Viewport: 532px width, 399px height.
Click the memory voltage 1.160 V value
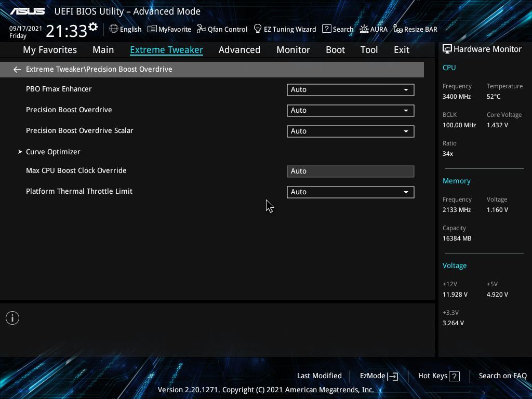point(497,210)
